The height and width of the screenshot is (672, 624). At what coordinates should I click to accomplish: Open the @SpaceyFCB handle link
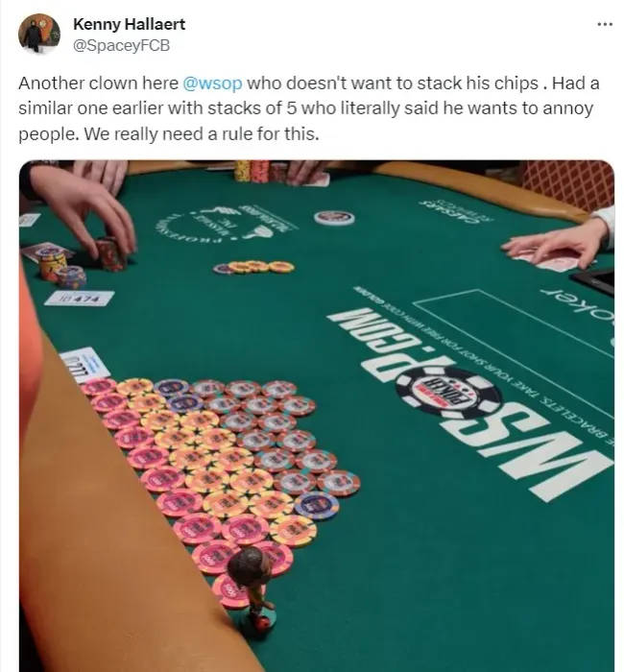[x=122, y=45]
